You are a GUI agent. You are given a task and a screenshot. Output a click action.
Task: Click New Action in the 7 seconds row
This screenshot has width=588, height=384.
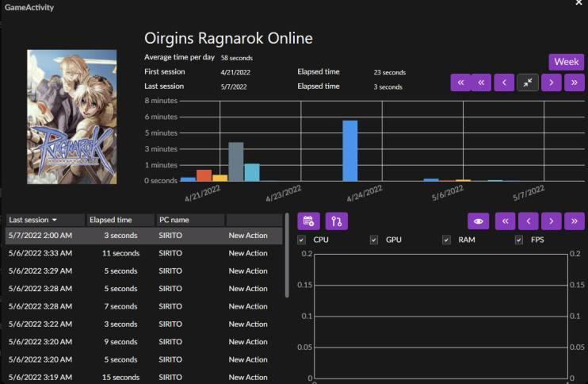point(248,306)
